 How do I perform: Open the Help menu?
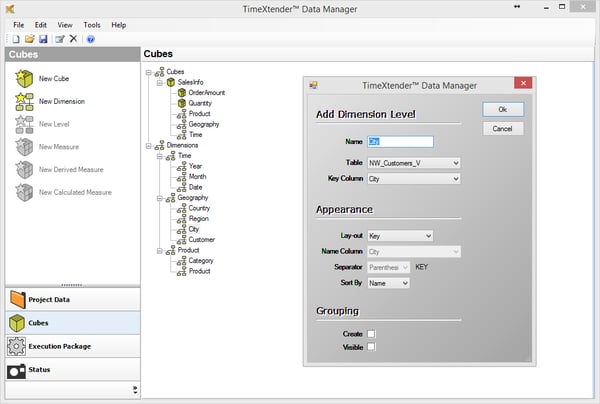tap(119, 25)
